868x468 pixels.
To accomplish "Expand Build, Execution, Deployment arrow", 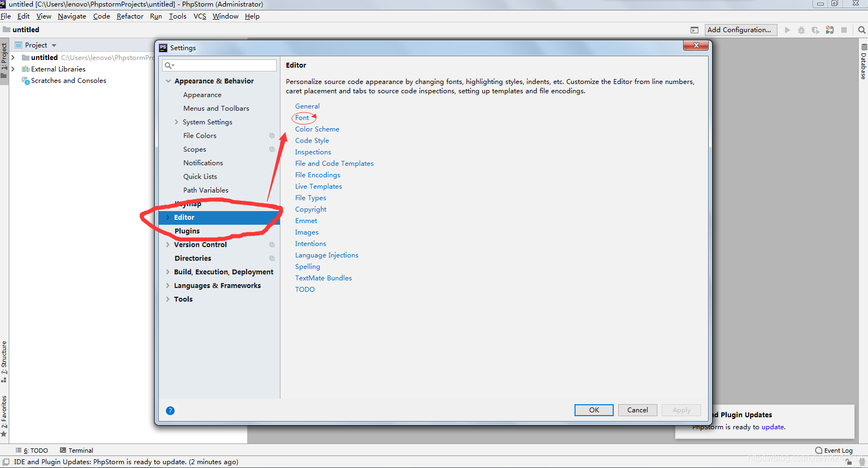I will pos(167,272).
